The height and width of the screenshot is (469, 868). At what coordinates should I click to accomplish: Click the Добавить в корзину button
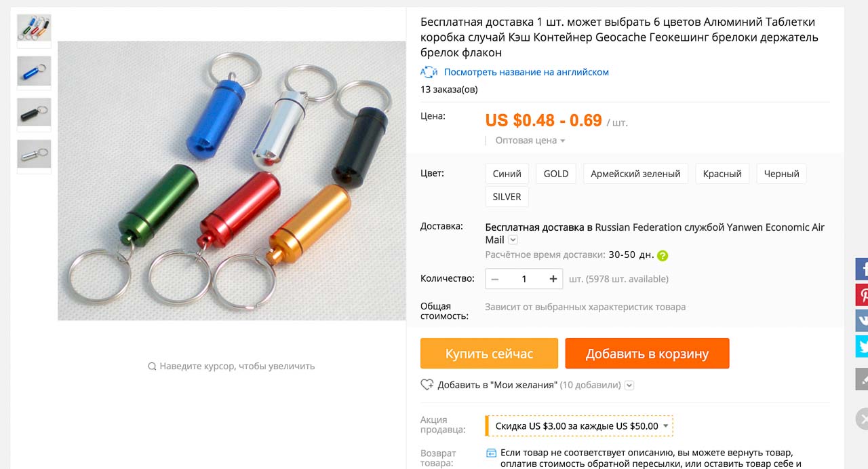647,354
